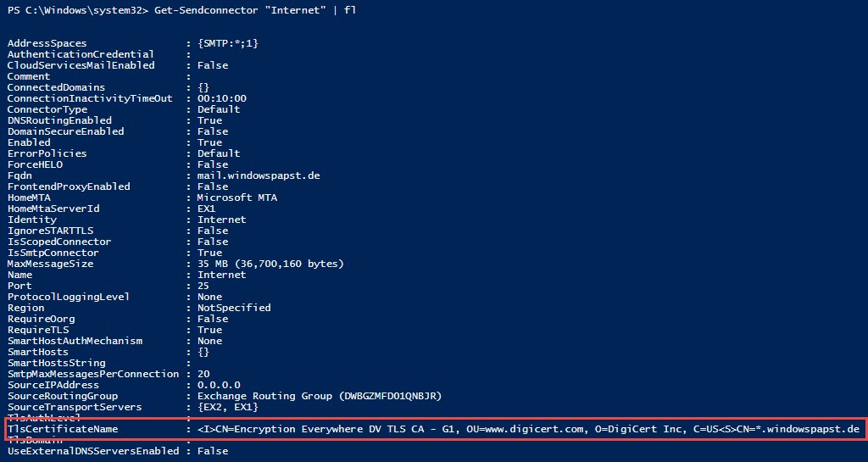Click the SmtpMaxMessagesPerConnection value 20
Screen dimensions: 868x462
pyautogui.click(x=203, y=374)
